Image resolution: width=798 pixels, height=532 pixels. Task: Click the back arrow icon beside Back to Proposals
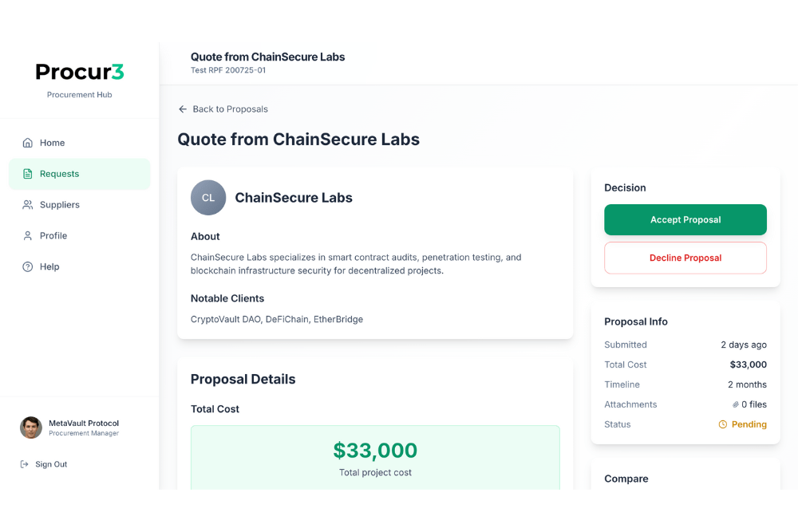[183, 109]
